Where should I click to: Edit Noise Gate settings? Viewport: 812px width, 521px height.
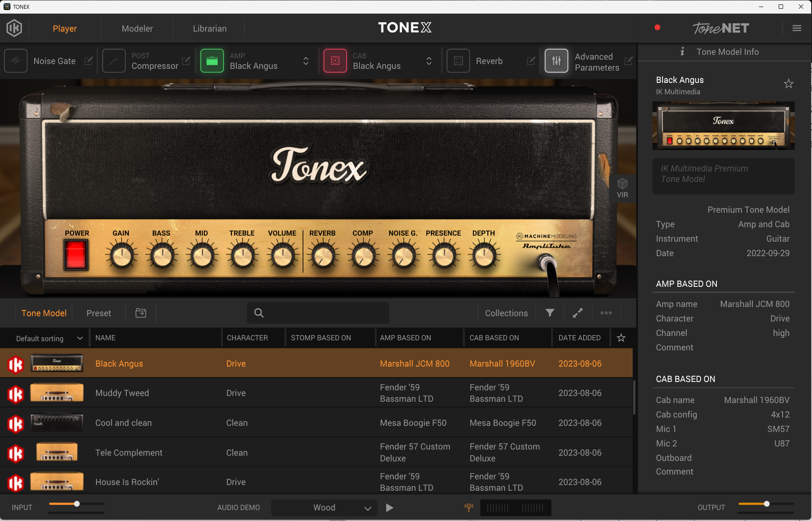pyautogui.click(x=89, y=61)
